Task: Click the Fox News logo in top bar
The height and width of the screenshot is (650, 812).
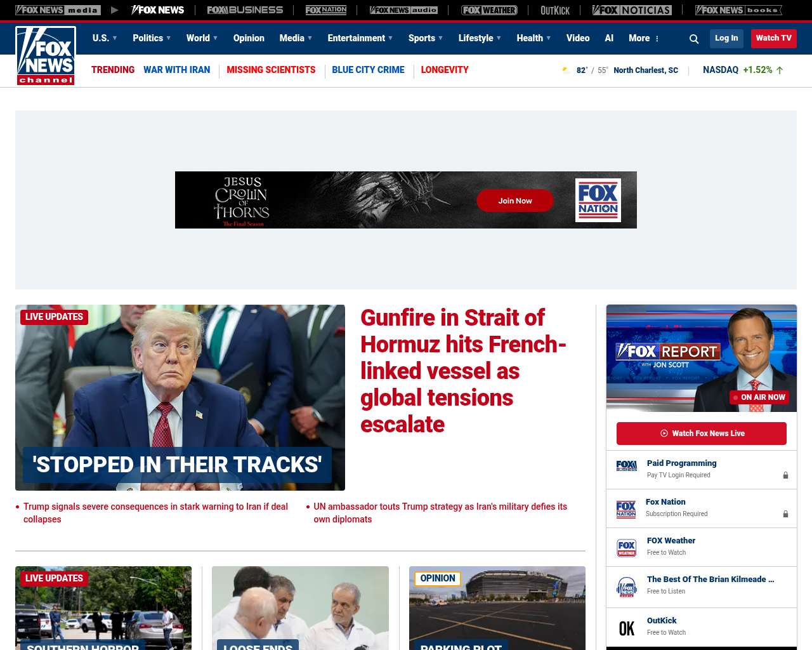Action: (157, 10)
